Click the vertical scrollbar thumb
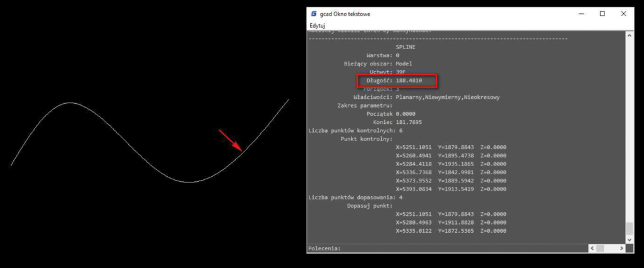 [x=629, y=229]
